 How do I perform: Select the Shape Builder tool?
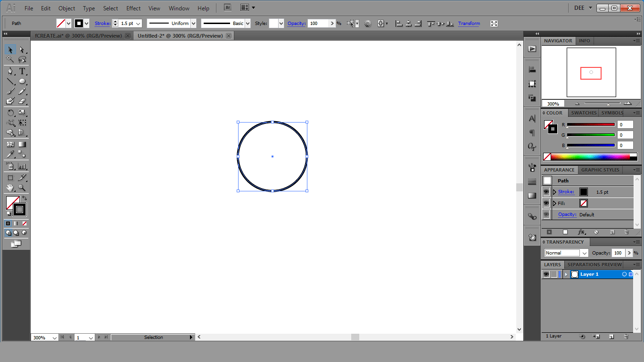tap(10, 133)
